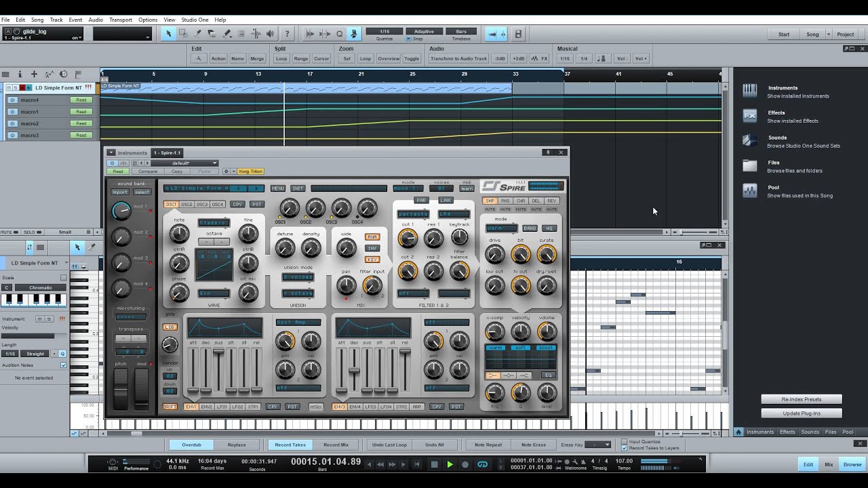Open the track inspector info icon
The image size is (868, 488).
click(x=20, y=74)
